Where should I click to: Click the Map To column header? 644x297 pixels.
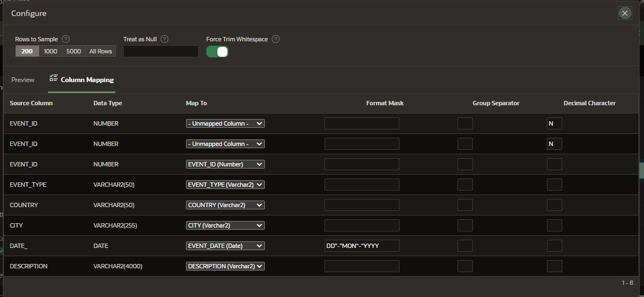tap(196, 104)
